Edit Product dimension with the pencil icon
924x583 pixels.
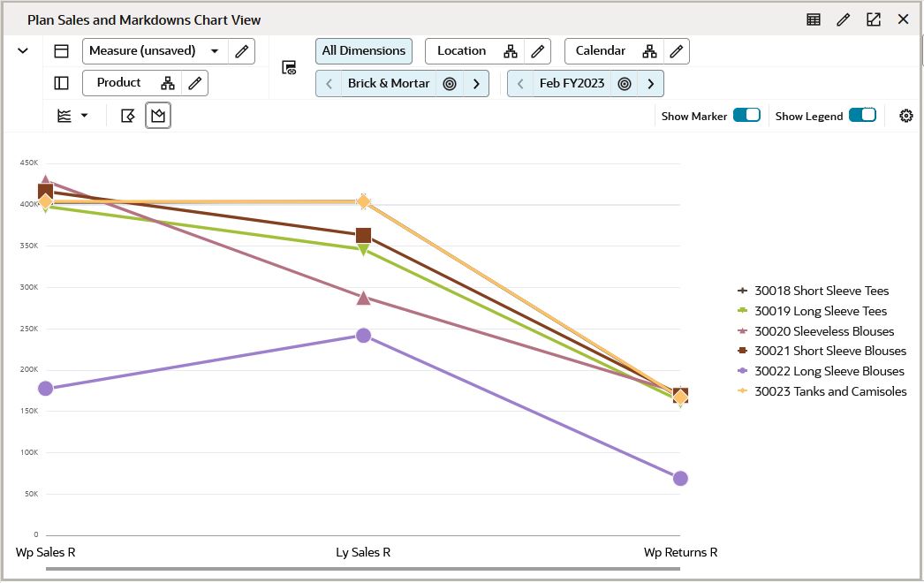(195, 83)
